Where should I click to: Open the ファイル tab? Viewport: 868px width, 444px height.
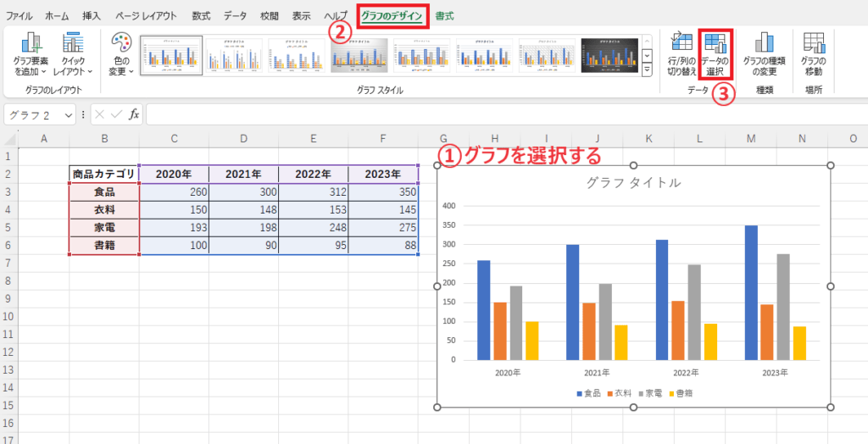tap(19, 16)
